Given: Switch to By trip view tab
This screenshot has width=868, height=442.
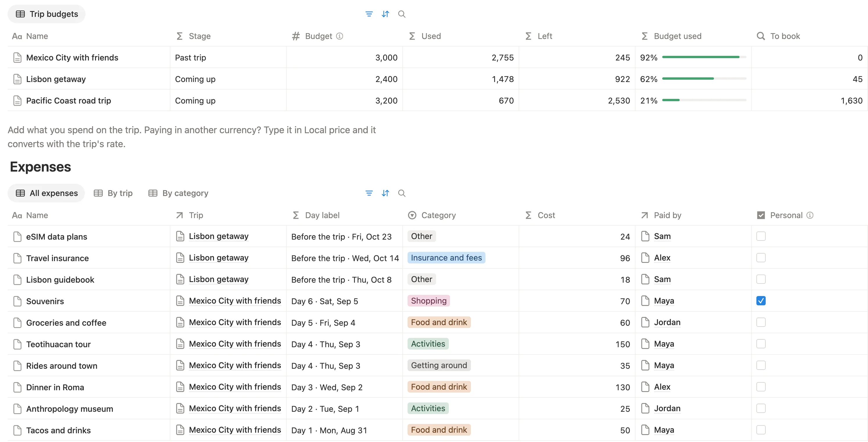Looking at the screenshot, I should click(113, 193).
